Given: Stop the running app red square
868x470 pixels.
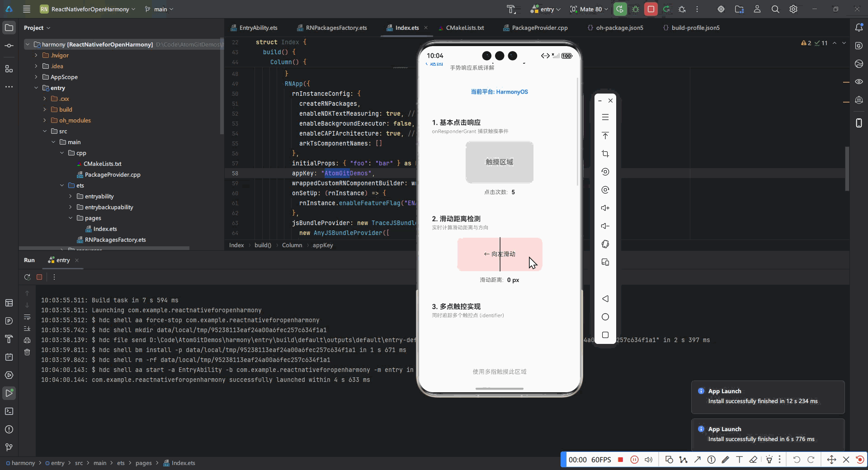Looking at the screenshot, I should [651, 9].
